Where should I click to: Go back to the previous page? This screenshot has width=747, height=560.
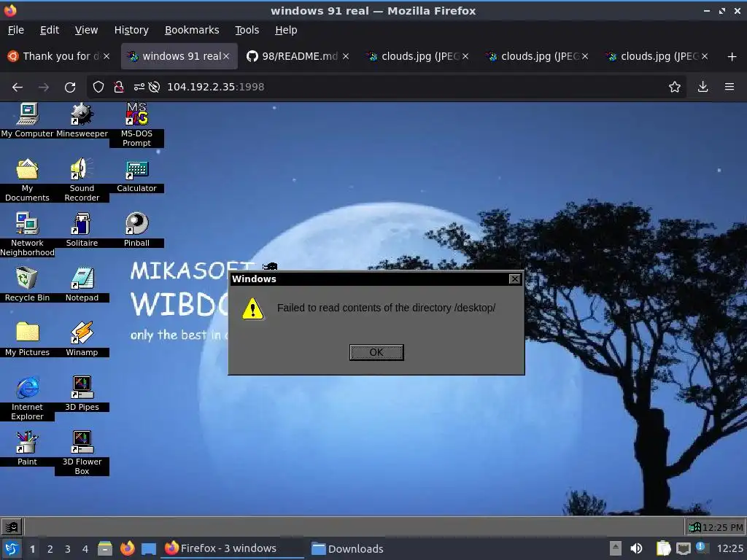coord(18,87)
